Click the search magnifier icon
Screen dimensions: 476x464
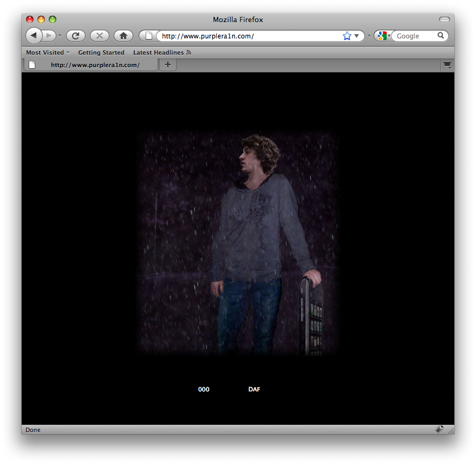pos(441,36)
